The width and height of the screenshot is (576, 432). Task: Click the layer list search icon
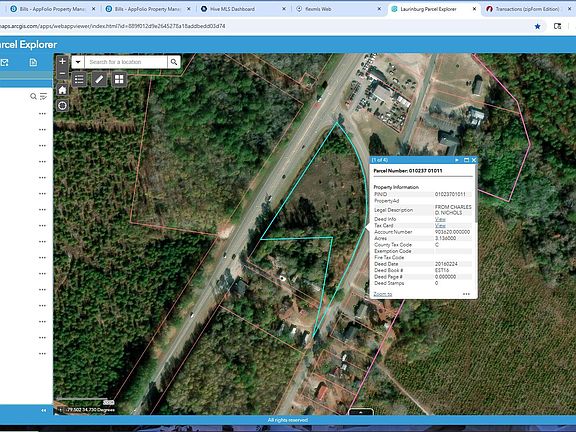[x=33, y=96]
